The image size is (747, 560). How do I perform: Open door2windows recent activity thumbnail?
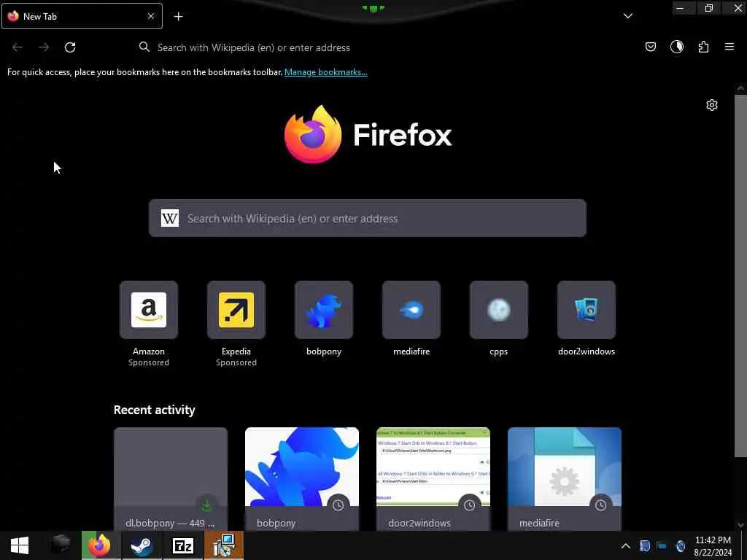(x=433, y=467)
